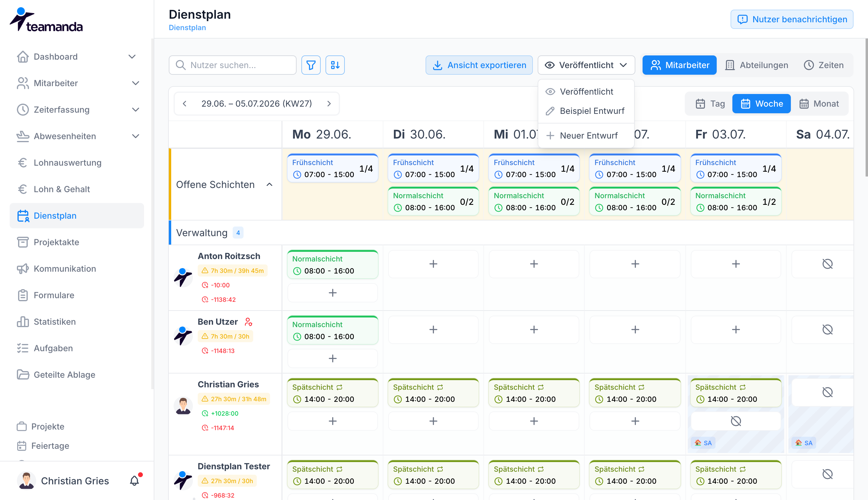Collapse the Offene Schichten row
This screenshot has width=868, height=500.
click(x=269, y=185)
